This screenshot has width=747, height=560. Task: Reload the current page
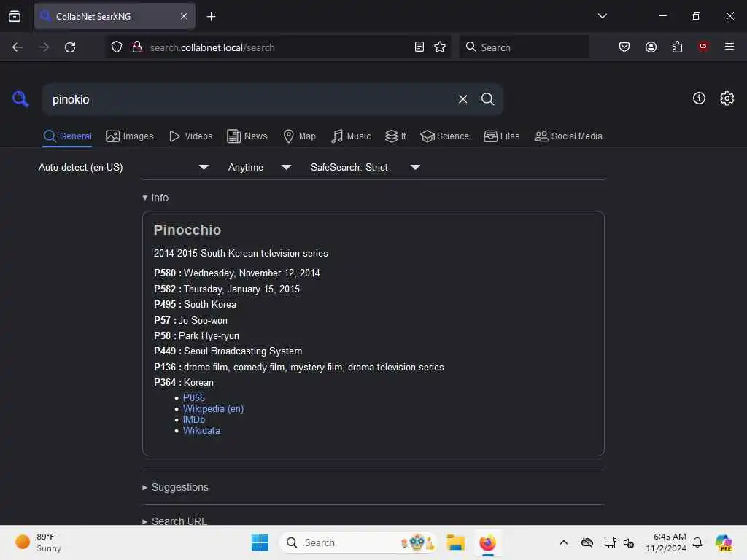[x=70, y=47]
